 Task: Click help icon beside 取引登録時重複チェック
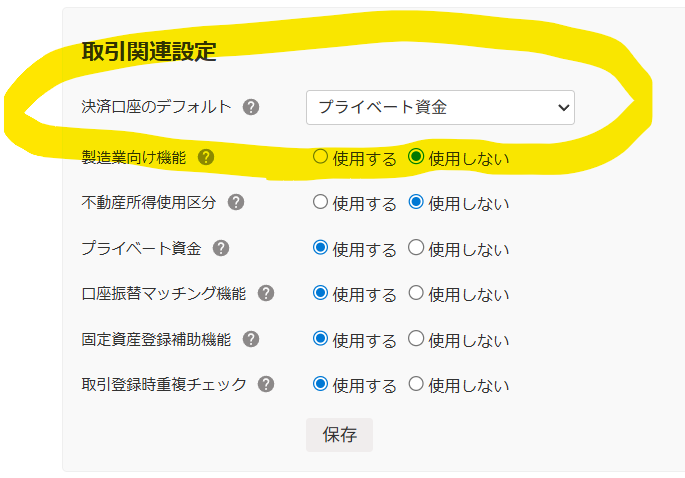point(266,384)
